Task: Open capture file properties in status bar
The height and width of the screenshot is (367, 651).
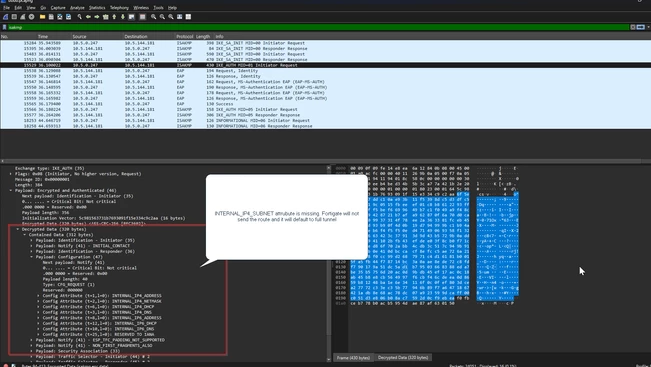Action: coord(14,365)
